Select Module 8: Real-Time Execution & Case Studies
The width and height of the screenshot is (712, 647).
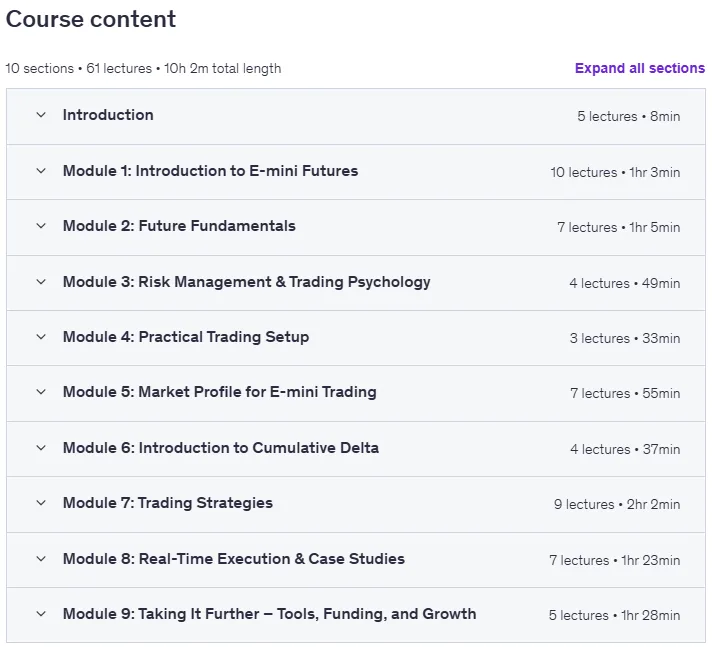click(234, 558)
